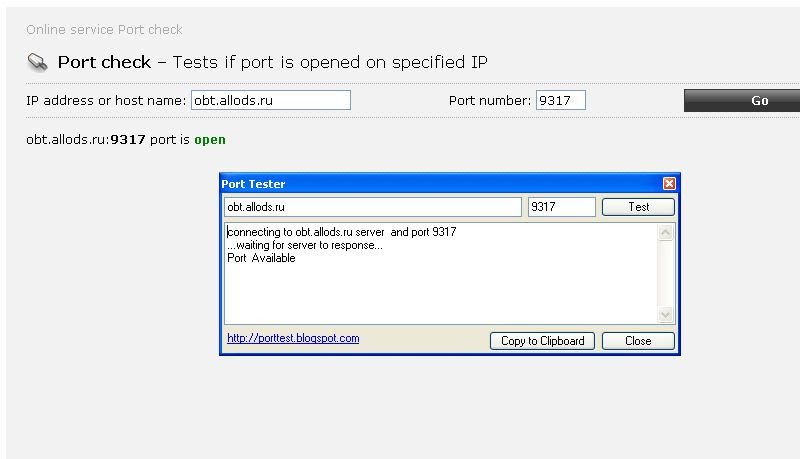
Task: Click the Go button
Action: [742, 100]
